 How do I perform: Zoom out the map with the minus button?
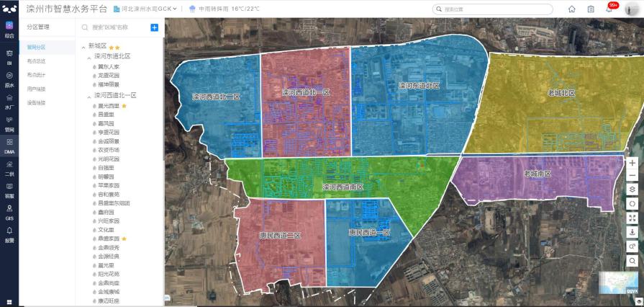coord(632,176)
